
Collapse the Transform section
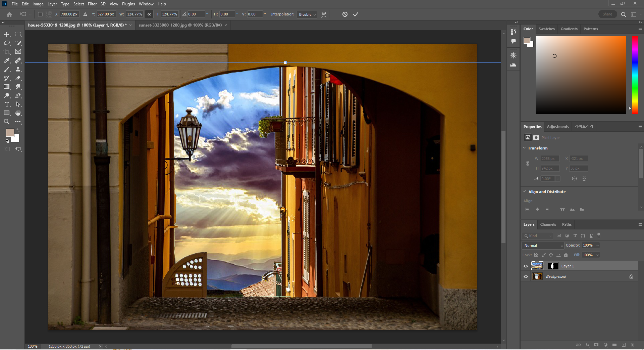[x=524, y=148]
